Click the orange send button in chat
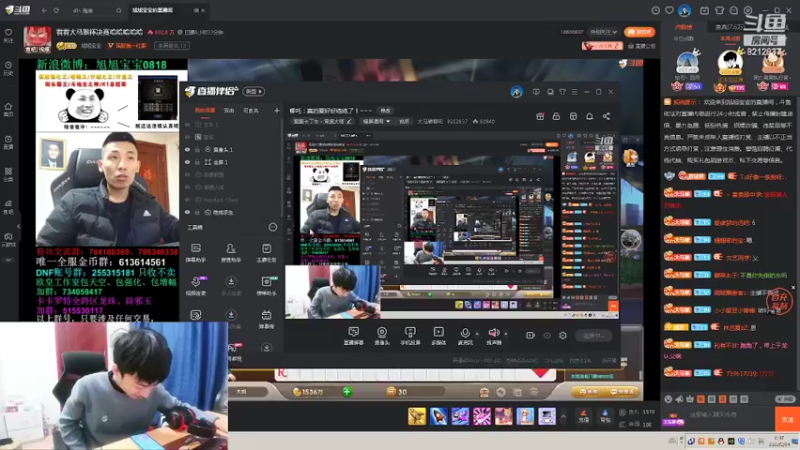The image size is (800, 450). (x=787, y=419)
